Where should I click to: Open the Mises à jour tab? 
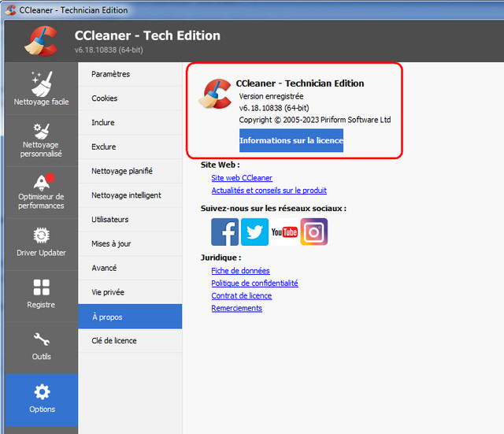coord(130,243)
